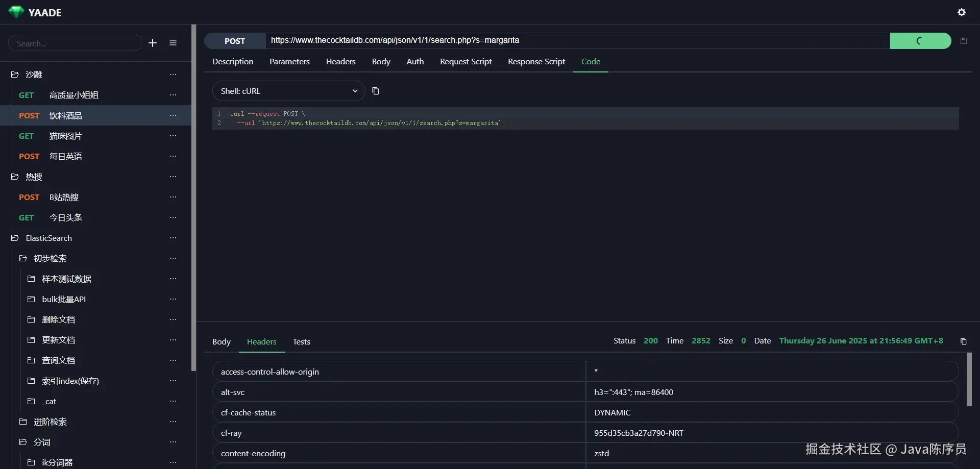Open the settings gear icon
980x469 pixels.
(x=962, y=12)
